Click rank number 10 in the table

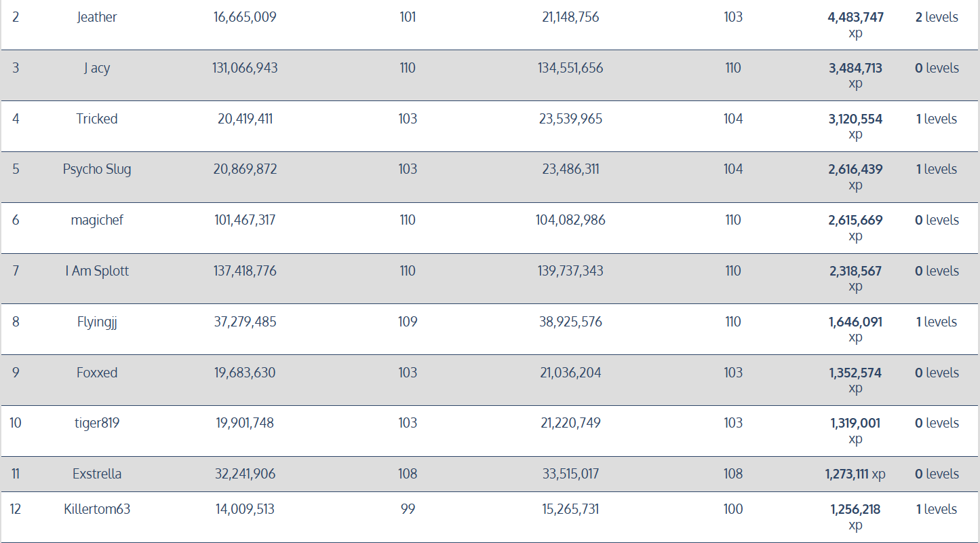pos(16,424)
